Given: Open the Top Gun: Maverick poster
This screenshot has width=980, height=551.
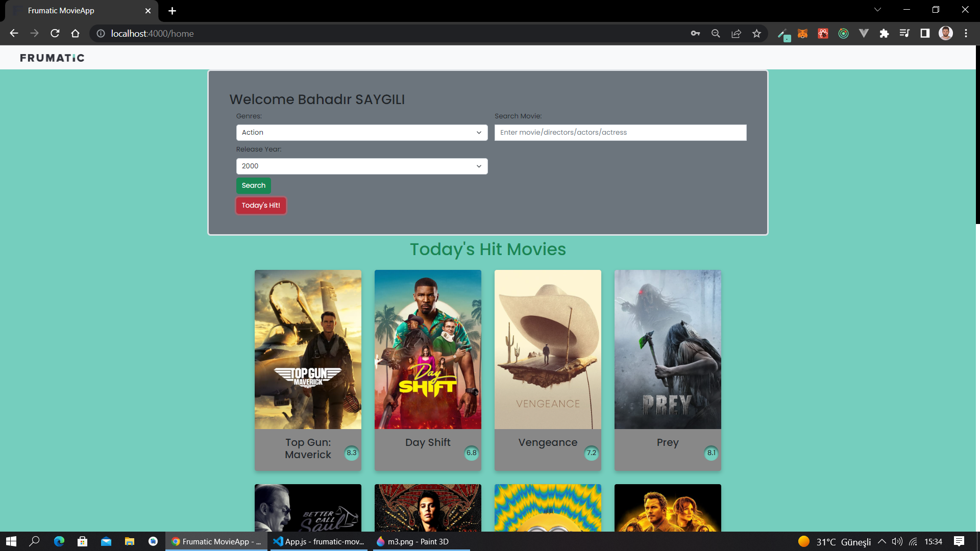Looking at the screenshot, I should pos(307,349).
